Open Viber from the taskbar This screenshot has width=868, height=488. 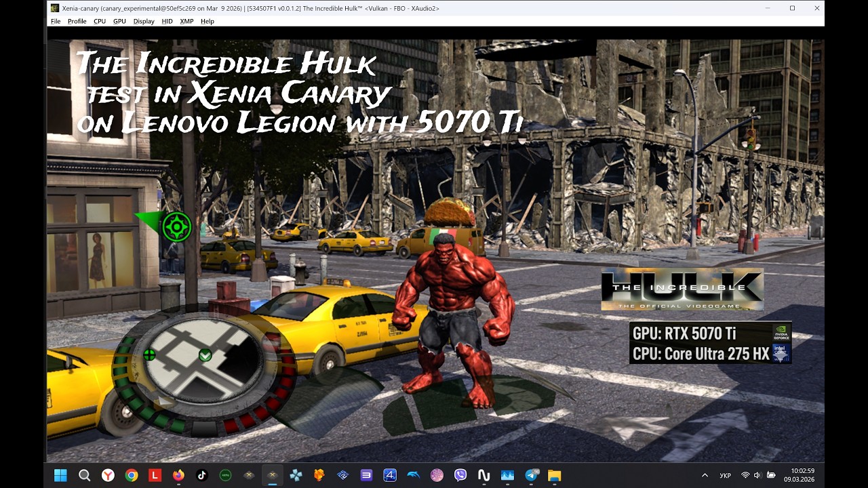pos(460,475)
